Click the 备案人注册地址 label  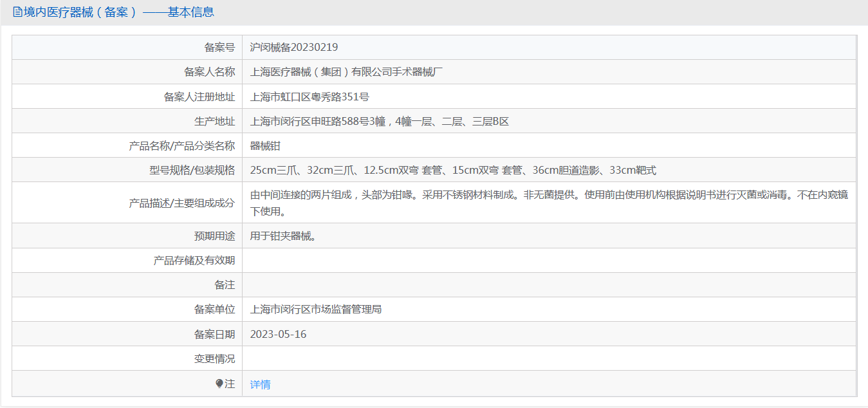[x=199, y=97]
